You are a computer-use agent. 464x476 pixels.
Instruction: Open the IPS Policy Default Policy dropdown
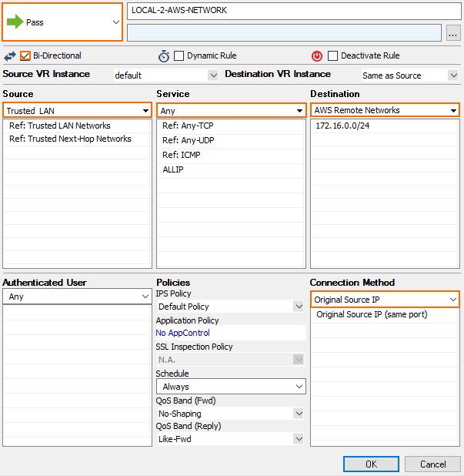(x=299, y=307)
